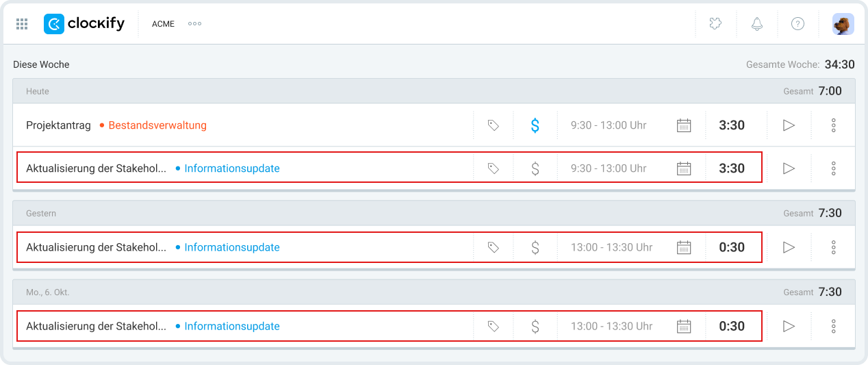Select the Bestandsverwaltung project label
Image resolution: width=868 pixels, height=365 pixels.
(157, 125)
